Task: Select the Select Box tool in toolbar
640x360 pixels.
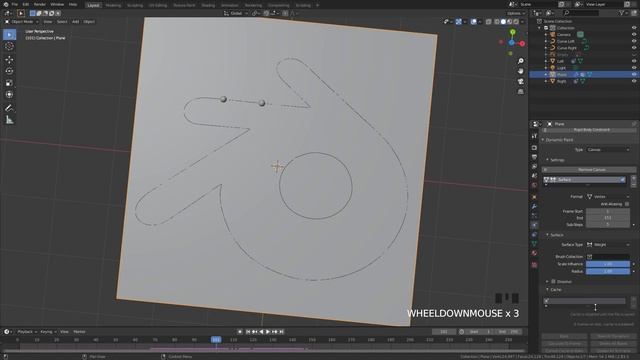Action: (9, 35)
